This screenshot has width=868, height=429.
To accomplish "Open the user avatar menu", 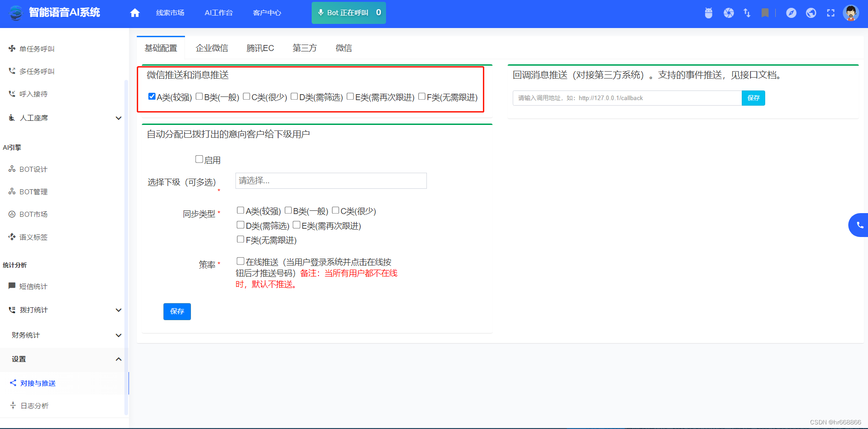I will (x=851, y=13).
